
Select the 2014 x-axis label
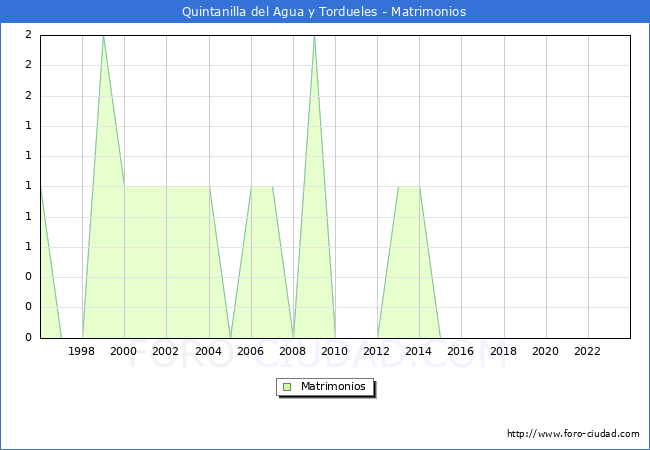(418, 351)
